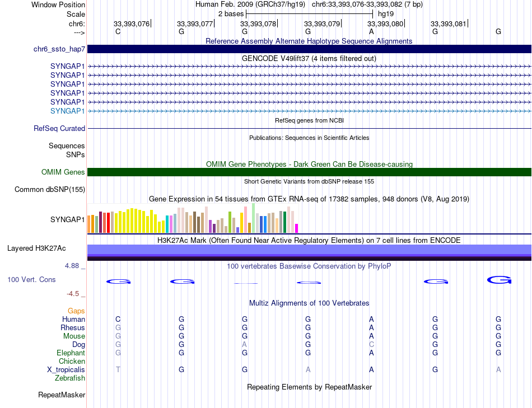Screen dimensions: 532x408
Task: Click the first SYNGAP1 GENCODE transcript label
Action: tap(68, 66)
